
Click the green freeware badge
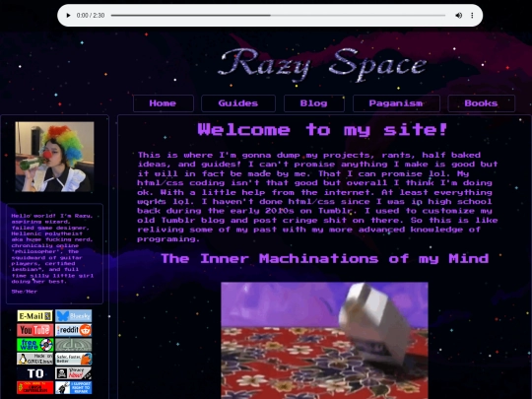click(34, 345)
